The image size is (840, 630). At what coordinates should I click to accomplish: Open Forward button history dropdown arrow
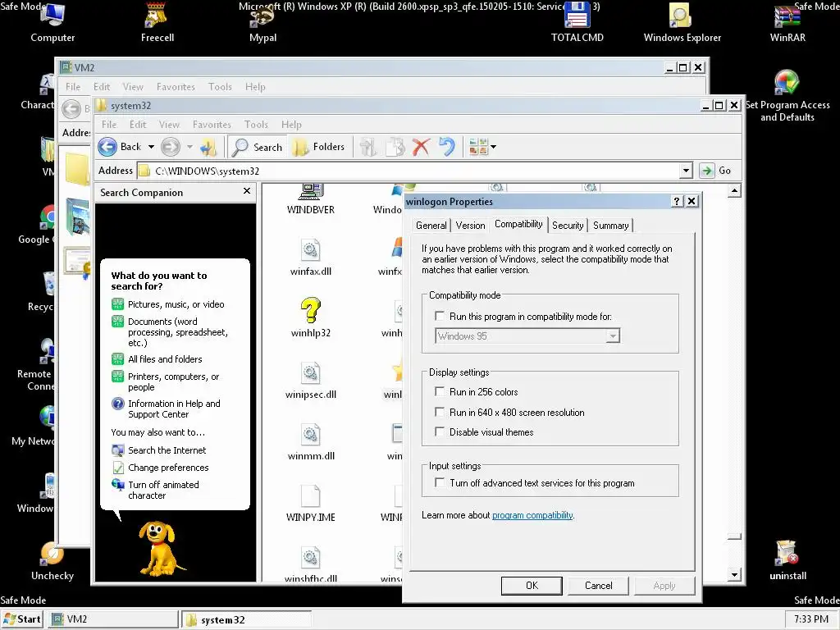189,147
